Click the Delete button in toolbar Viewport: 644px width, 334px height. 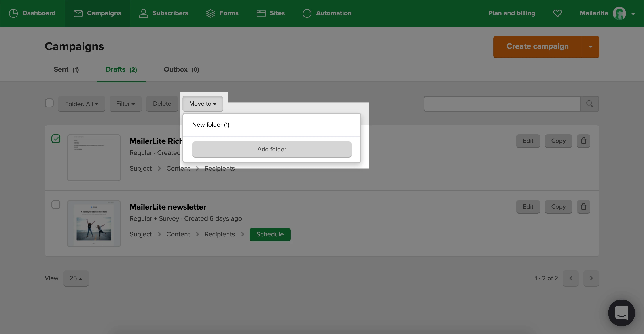click(162, 104)
